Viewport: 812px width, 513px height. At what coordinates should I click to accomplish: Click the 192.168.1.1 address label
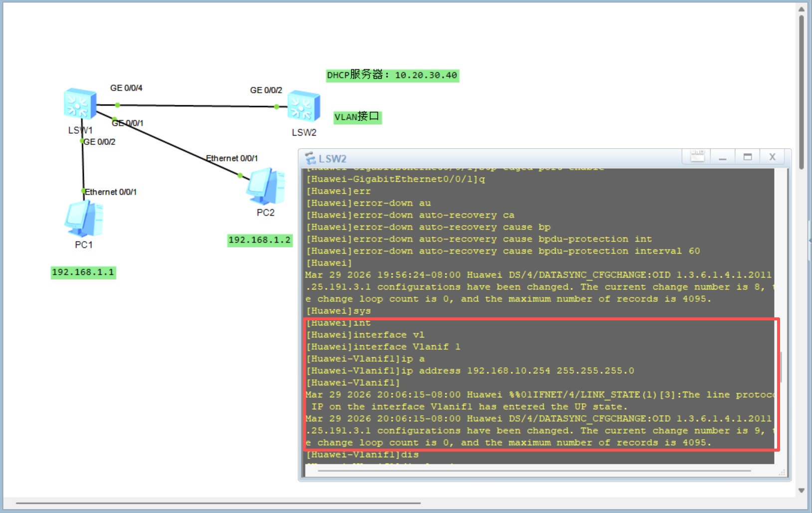(x=83, y=272)
